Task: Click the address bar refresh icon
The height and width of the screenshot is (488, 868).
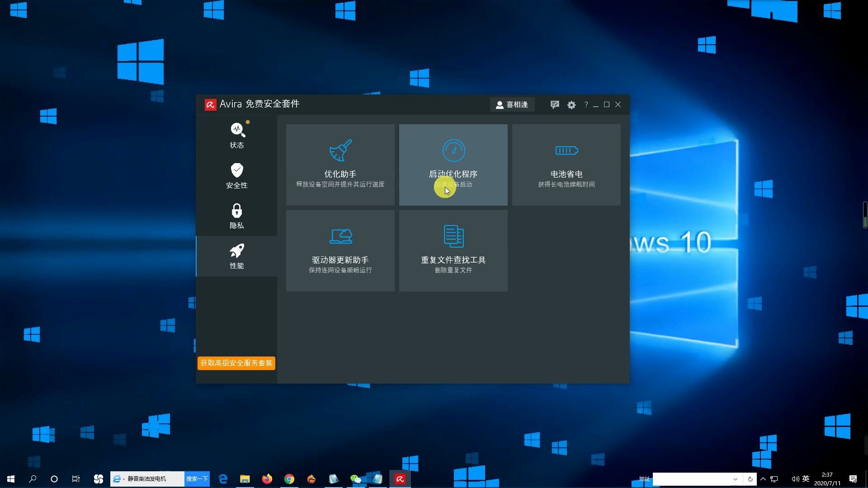Action: click(750, 479)
